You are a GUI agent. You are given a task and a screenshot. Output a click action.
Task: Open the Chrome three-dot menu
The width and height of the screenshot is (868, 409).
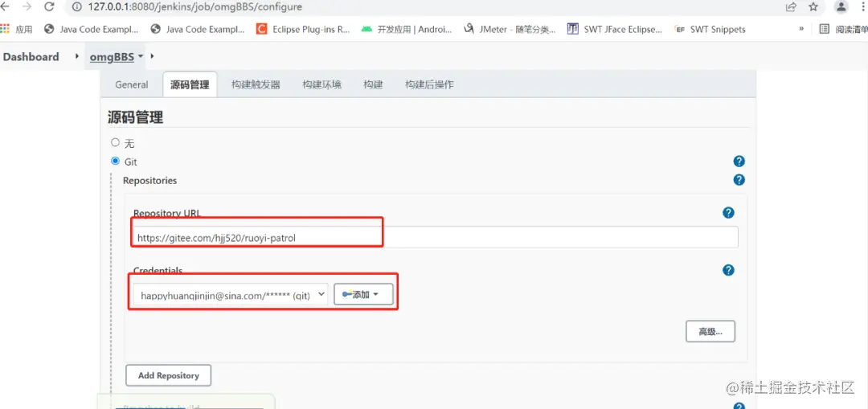click(862, 6)
